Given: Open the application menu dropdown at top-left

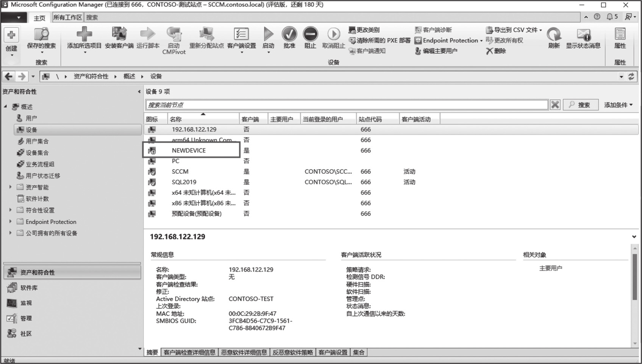Looking at the screenshot, I should point(14,17).
